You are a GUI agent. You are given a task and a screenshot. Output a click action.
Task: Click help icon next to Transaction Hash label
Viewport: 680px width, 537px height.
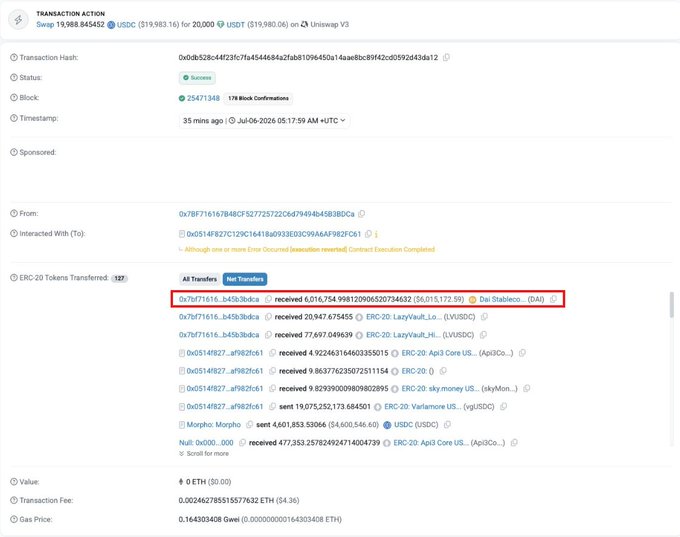(x=14, y=57)
